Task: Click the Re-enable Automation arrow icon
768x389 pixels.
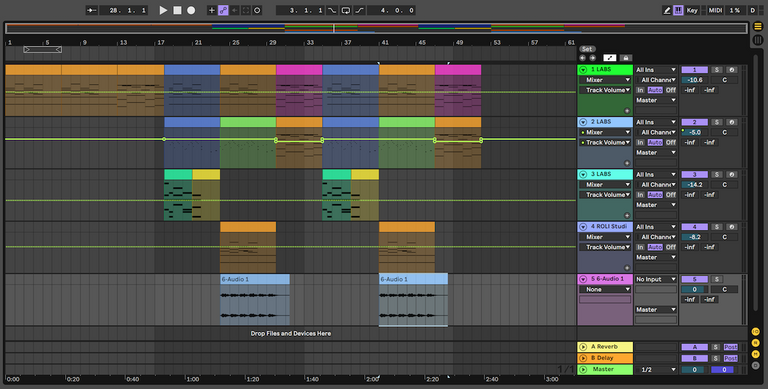Action: (x=235, y=10)
